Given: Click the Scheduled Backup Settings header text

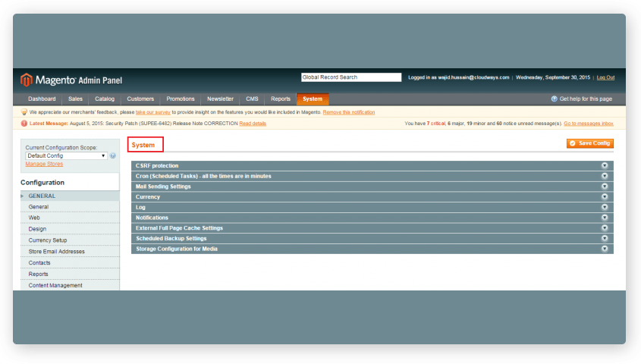Looking at the screenshot, I should coord(171,239).
